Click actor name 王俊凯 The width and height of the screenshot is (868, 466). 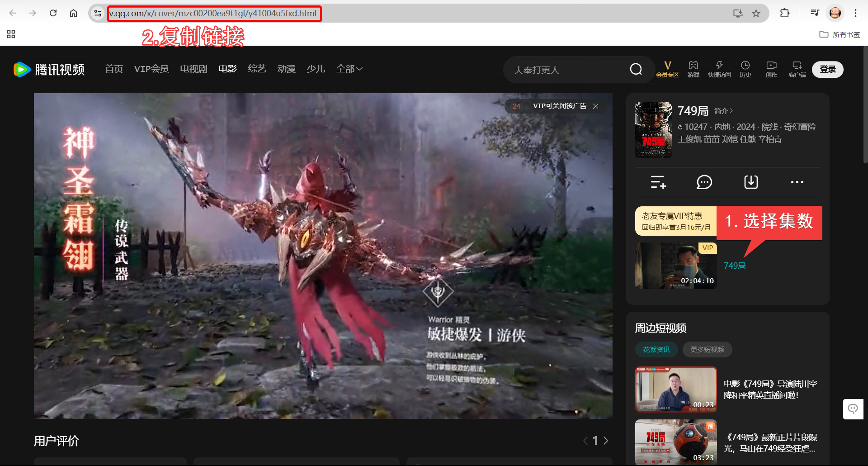[689, 139]
